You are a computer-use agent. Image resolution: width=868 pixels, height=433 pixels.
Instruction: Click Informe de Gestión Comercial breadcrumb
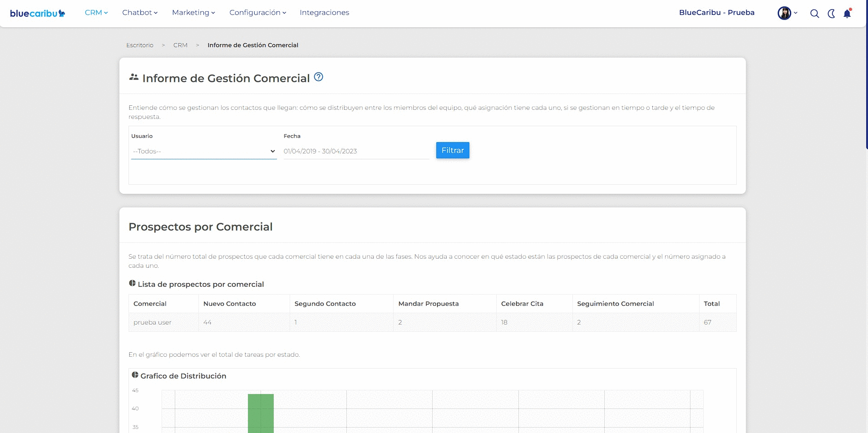[253, 45]
